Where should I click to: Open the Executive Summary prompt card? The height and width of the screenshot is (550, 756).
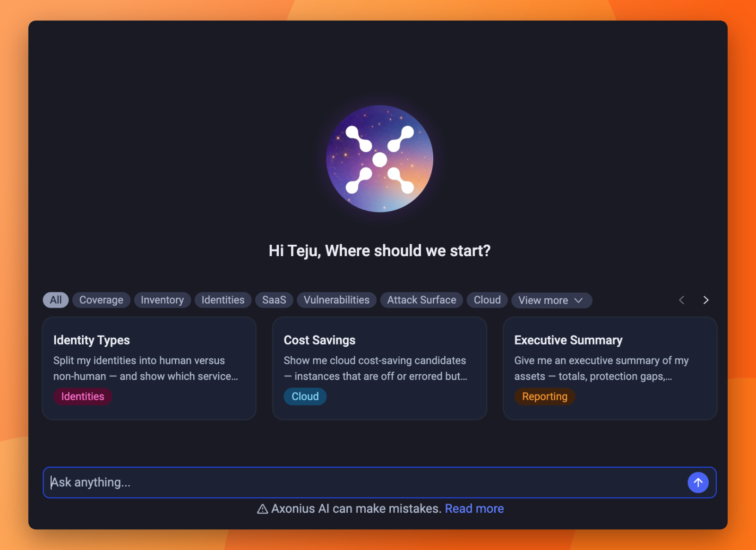point(610,369)
